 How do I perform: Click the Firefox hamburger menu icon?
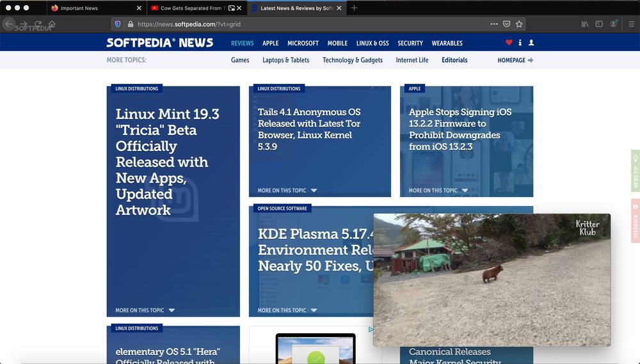point(630,24)
